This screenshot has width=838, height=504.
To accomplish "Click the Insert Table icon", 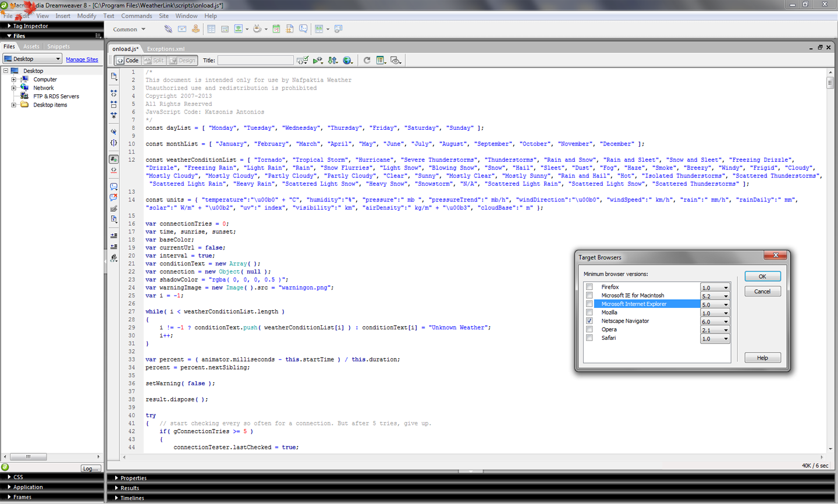I will point(211,29).
